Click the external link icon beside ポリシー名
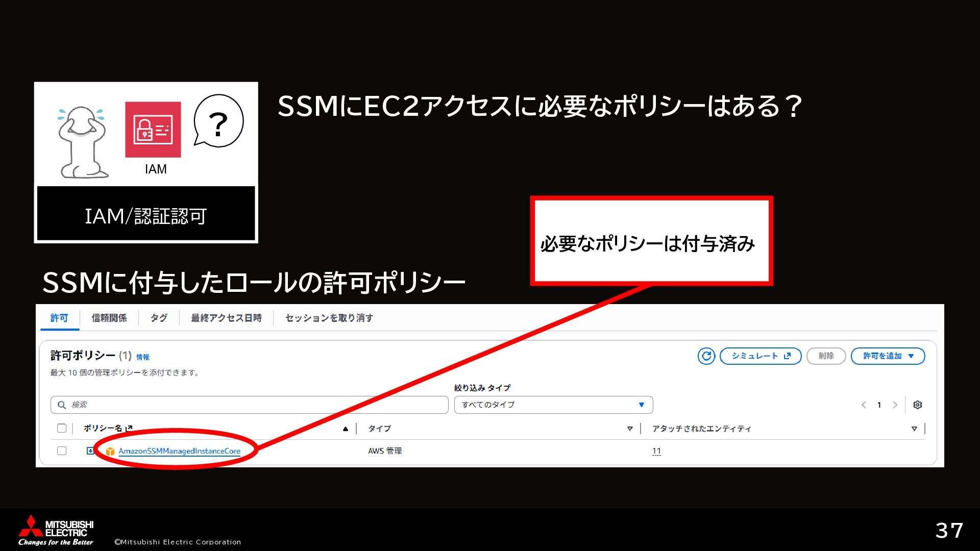This screenshot has width=980, height=551. click(129, 429)
